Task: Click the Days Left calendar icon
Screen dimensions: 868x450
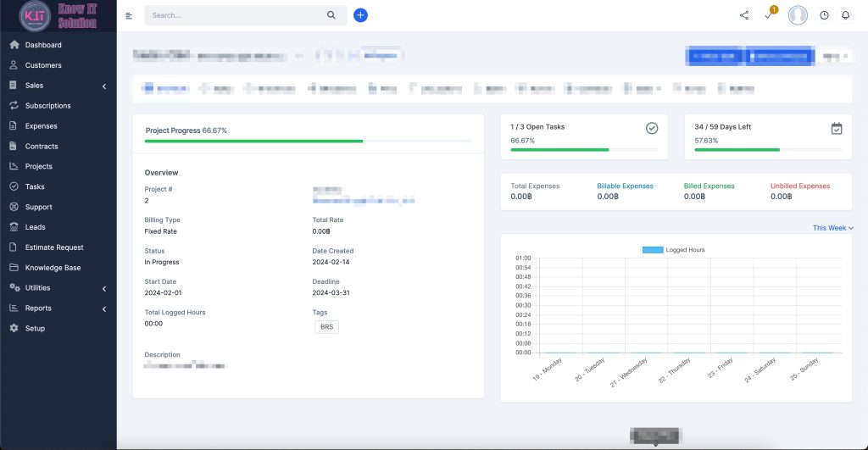Action: point(837,128)
